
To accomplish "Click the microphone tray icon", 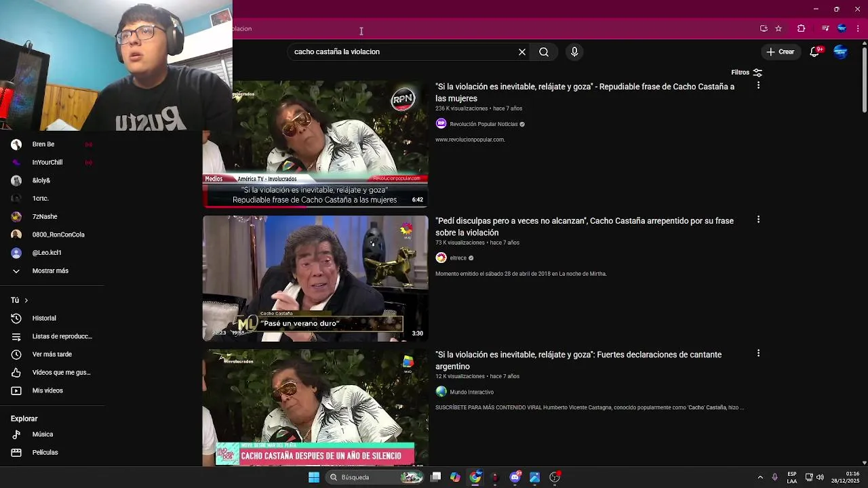I will click(x=774, y=477).
